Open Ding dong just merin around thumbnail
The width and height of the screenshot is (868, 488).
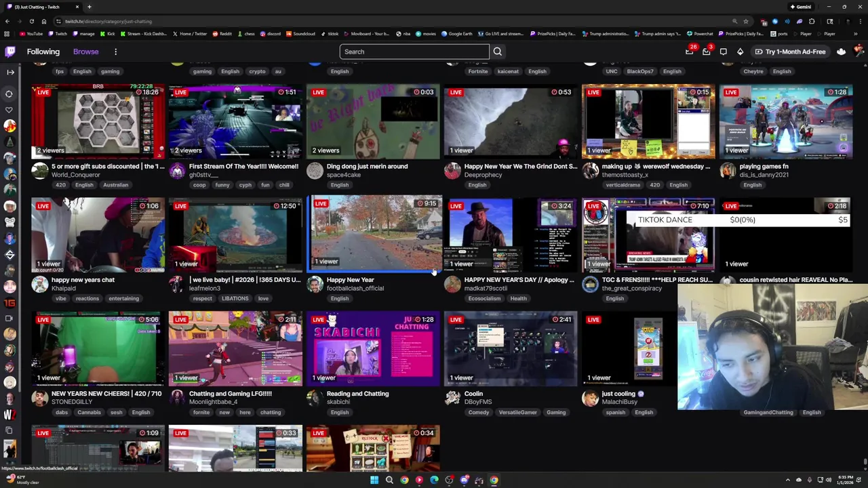click(373, 122)
